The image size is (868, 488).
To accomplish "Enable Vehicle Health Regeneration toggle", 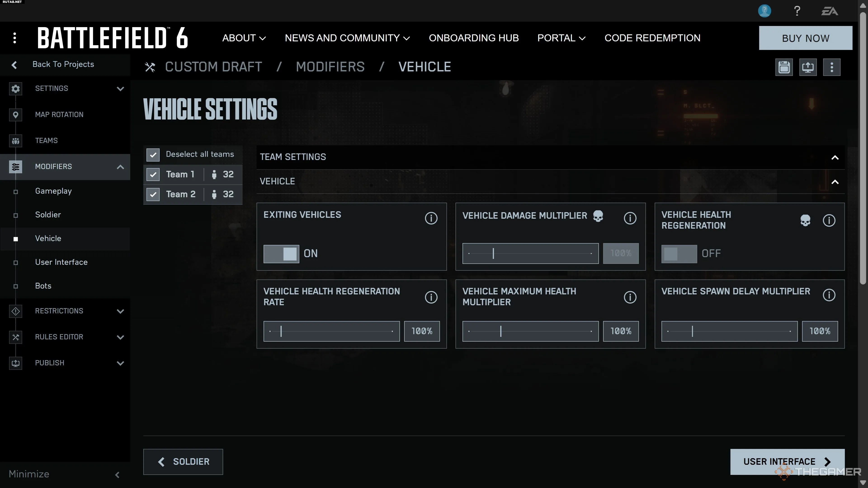I will [679, 253].
